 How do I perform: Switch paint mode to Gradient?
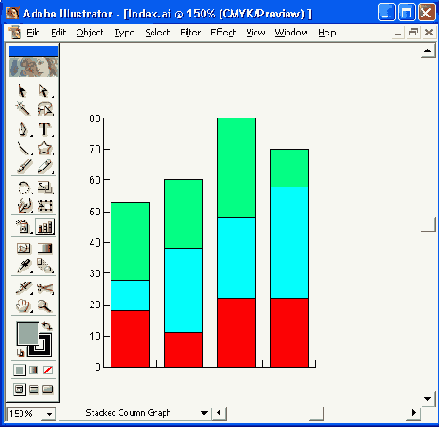34,370
